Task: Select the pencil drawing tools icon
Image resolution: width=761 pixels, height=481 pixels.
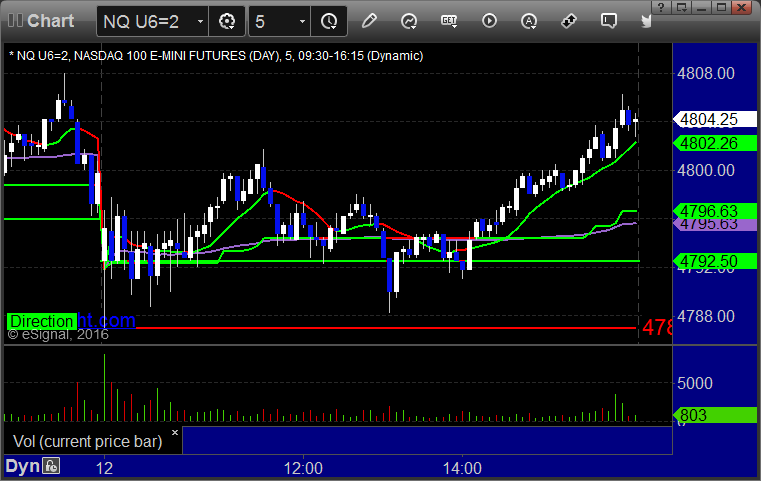Action: tap(369, 21)
